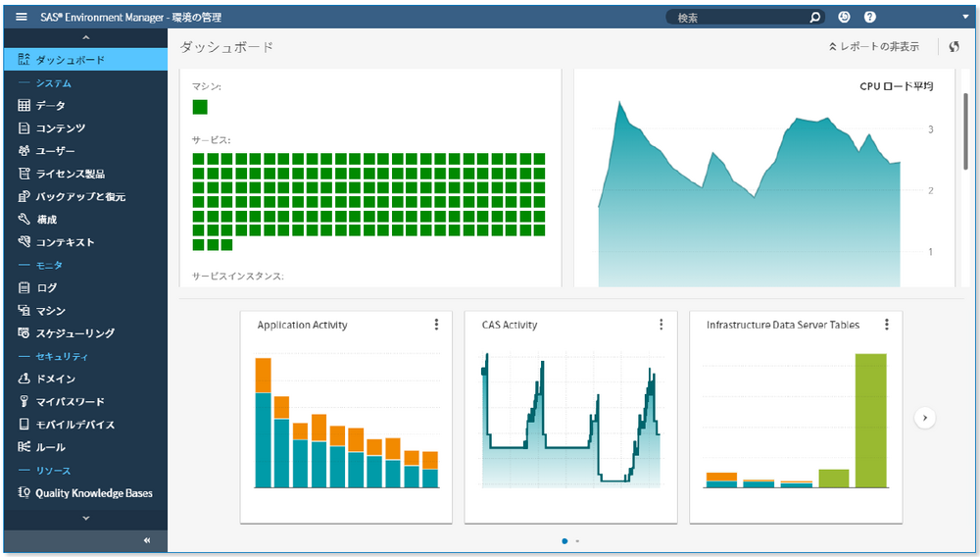This screenshot has width=980, height=557.
Task: Click レポートの非表示 to hide reports
Action: (x=874, y=47)
